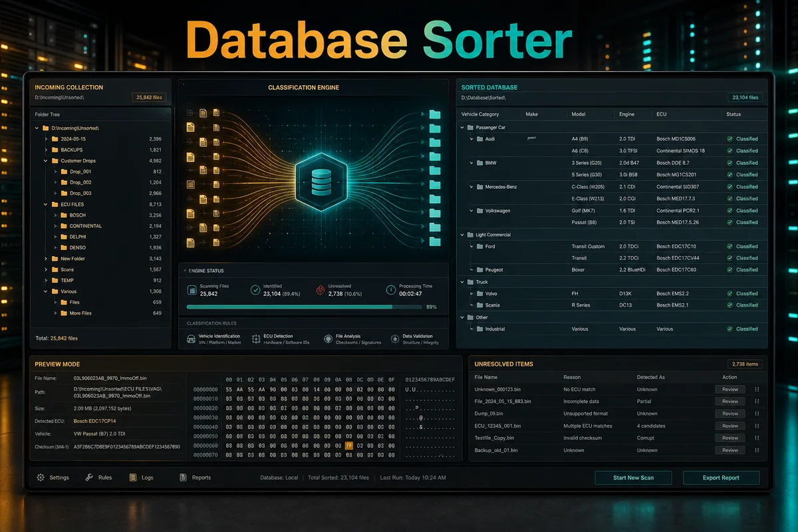Click the 89% engine progress bar

[x=304, y=307]
